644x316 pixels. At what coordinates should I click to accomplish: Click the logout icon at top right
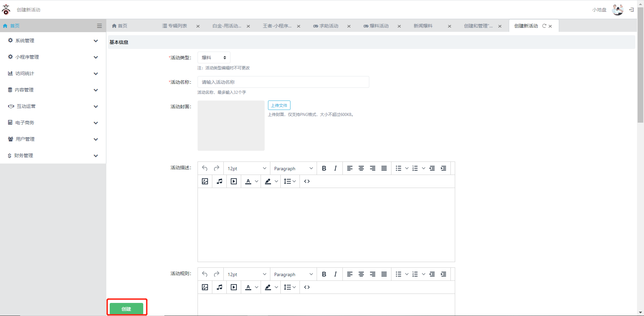coord(631,10)
